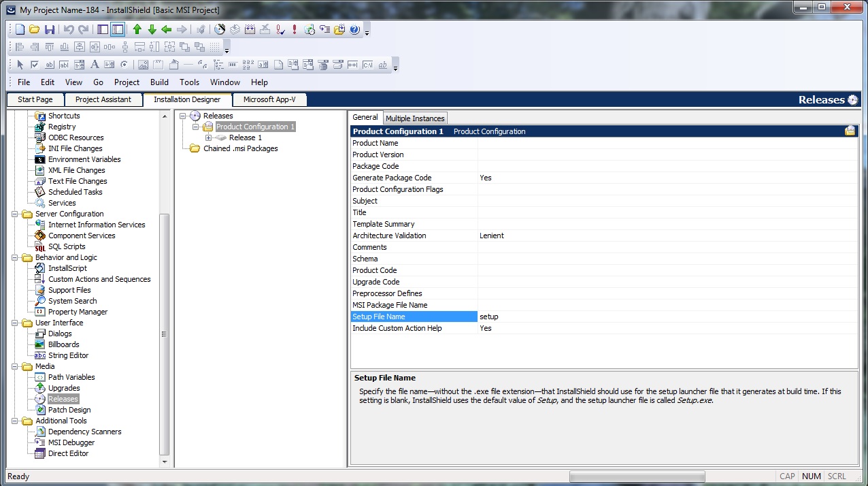Collapse the Additional Tools folder
Image resolution: width=868 pixels, height=486 pixels.
(15, 421)
